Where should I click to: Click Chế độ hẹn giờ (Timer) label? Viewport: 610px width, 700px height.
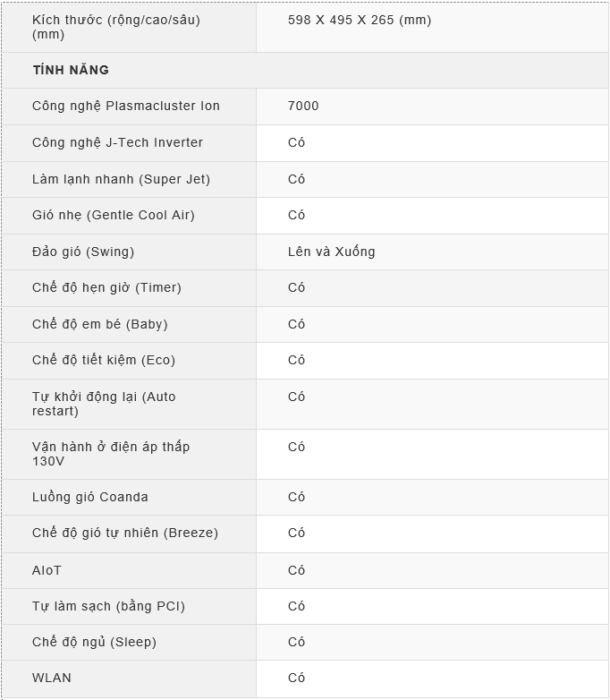(106, 287)
